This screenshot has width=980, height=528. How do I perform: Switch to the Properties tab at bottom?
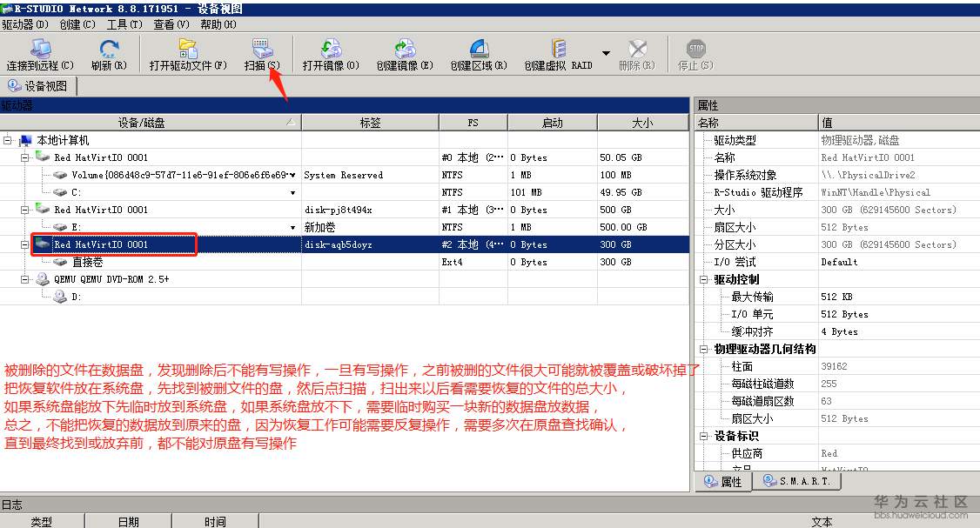tap(723, 481)
